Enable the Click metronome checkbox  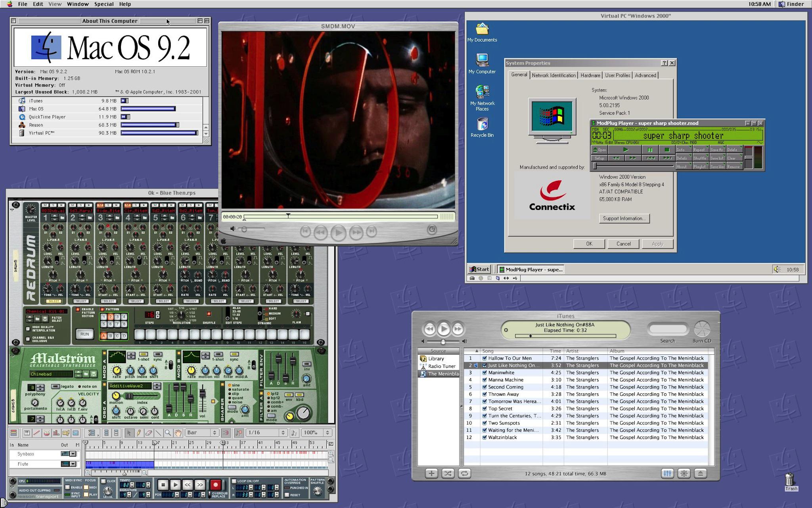(103, 481)
